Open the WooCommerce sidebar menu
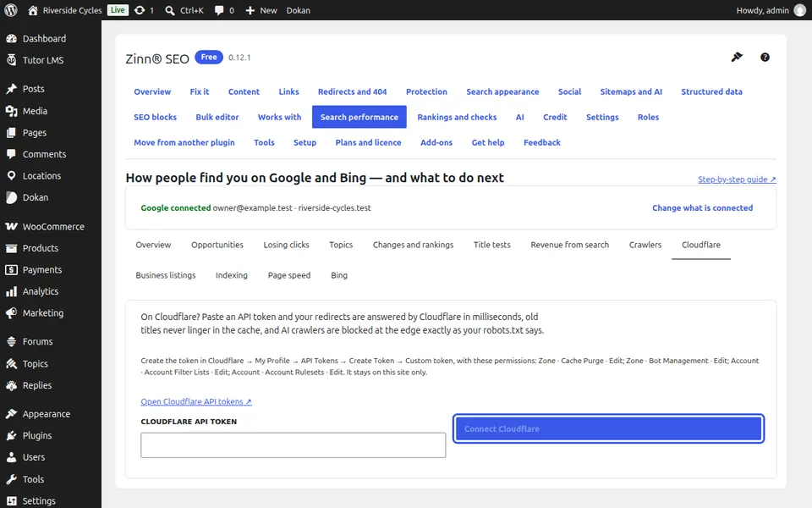812x508 pixels. tap(51, 227)
